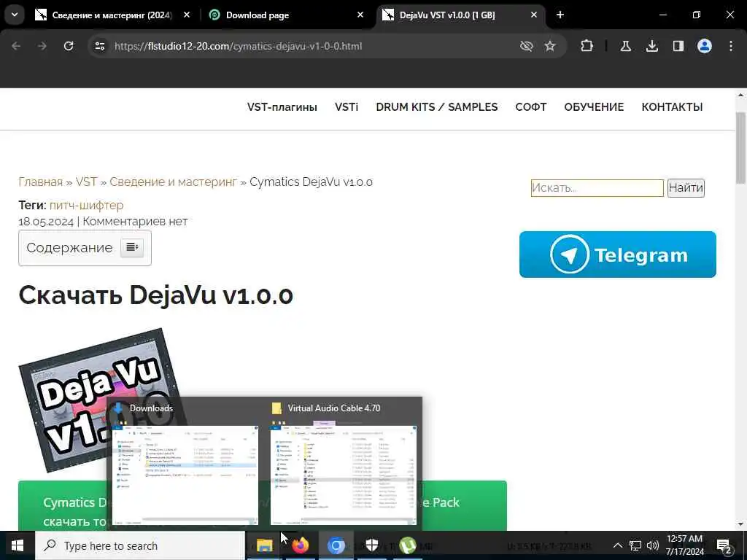The width and height of the screenshot is (747, 560).
Task: Open site information icon in address bar
Action: 99,46
